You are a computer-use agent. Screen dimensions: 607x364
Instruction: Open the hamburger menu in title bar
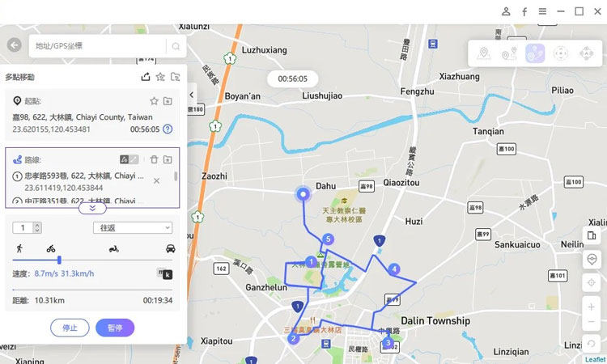(542, 11)
